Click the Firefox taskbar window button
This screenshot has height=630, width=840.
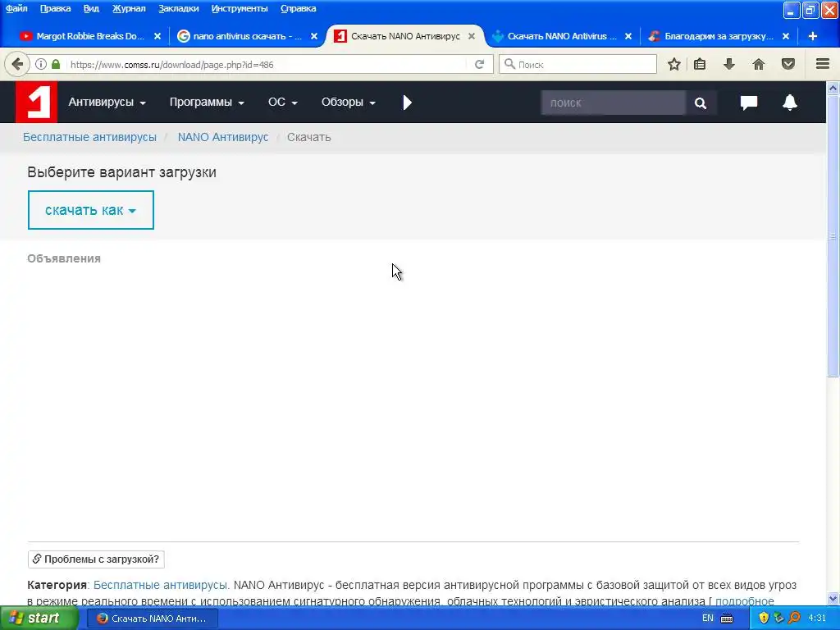(152, 619)
